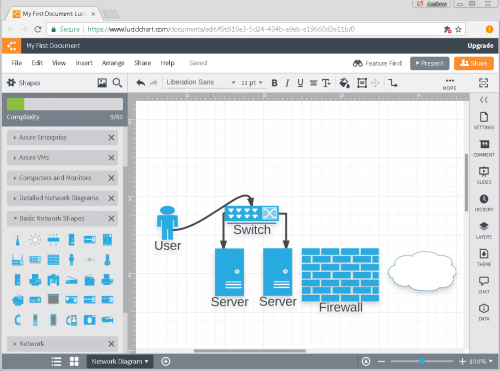Click the Upgrade link
This screenshot has width=500, height=371.
click(x=480, y=46)
